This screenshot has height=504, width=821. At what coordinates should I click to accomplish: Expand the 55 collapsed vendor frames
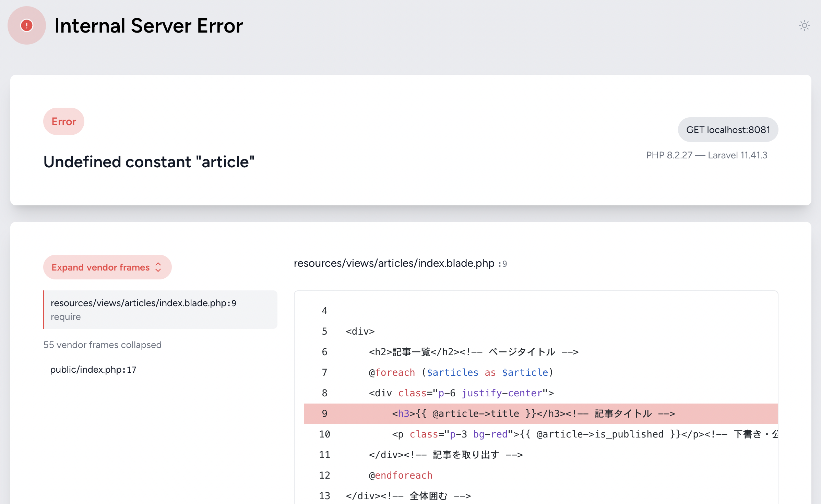click(102, 345)
